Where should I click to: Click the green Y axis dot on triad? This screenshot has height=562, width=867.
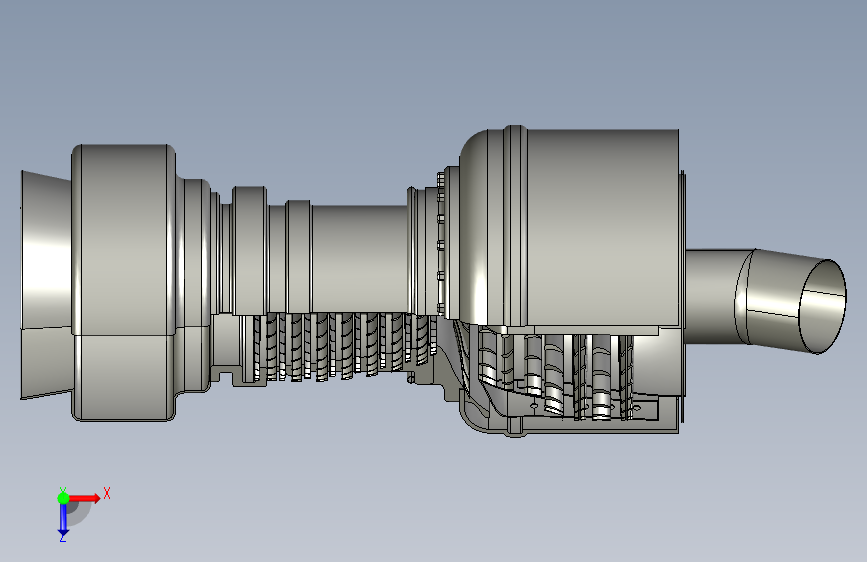[x=63, y=498]
